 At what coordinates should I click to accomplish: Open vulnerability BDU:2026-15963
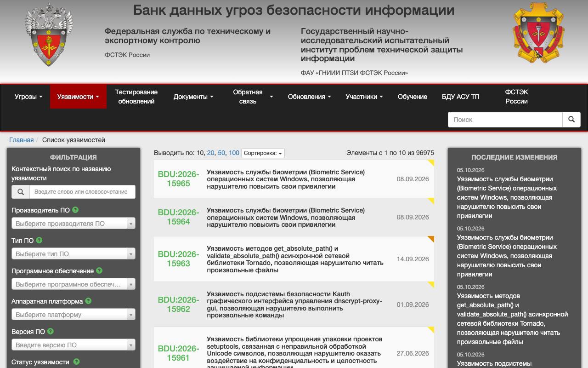tap(178, 259)
